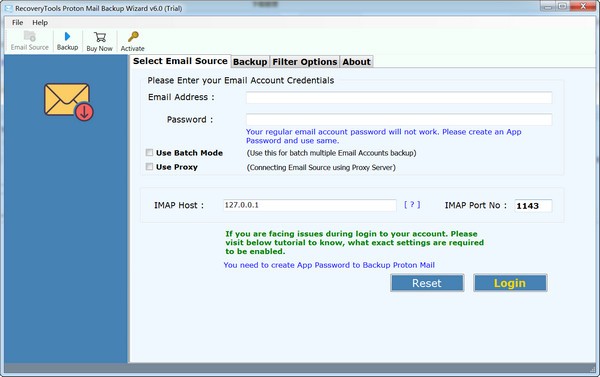Click the batch multiple accounts description text
Viewport: 600px width, 377px height.
tap(331, 153)
